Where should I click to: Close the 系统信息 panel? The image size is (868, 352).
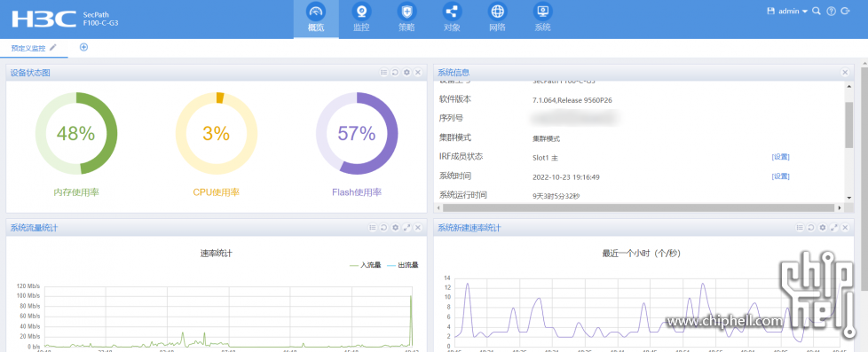tap(845, 73)
